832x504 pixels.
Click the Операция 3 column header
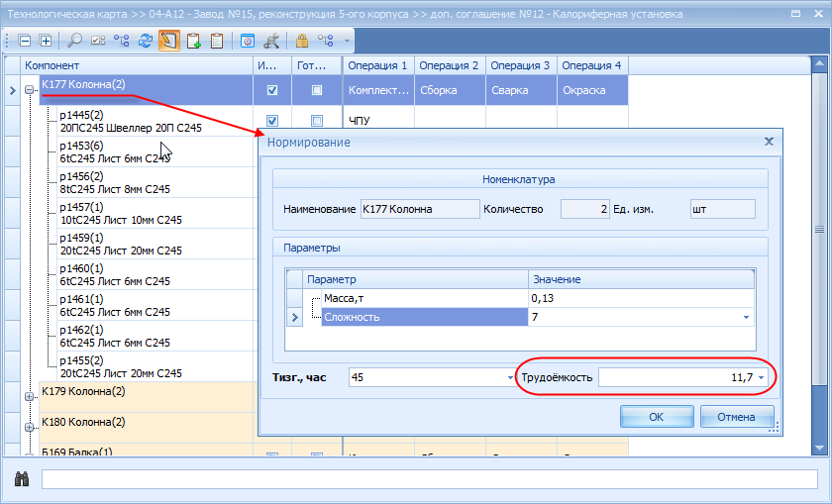521,65
